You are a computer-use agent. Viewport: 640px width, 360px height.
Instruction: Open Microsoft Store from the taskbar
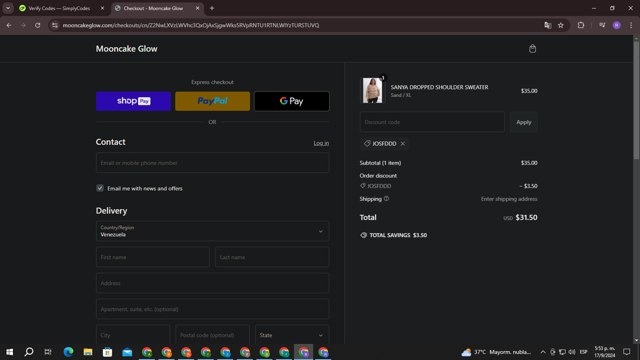tap(107, 352)
